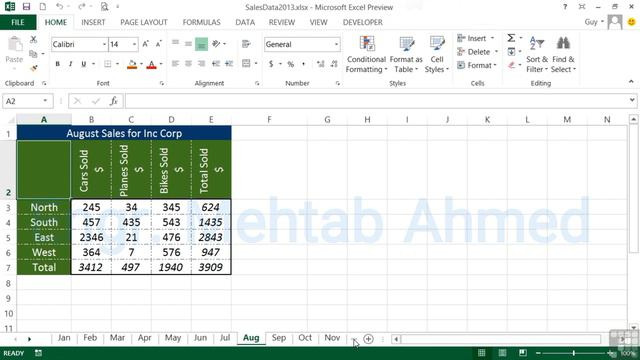Image resolution: width=640 pixels, height=360 pixels.
Task: Click the Insert Function fx icon
Action: coord(113,101)
